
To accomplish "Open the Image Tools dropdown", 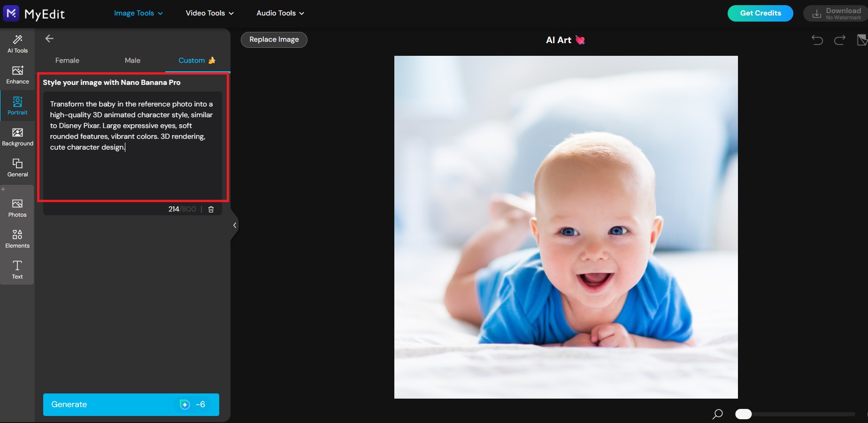I will point(138,13).
